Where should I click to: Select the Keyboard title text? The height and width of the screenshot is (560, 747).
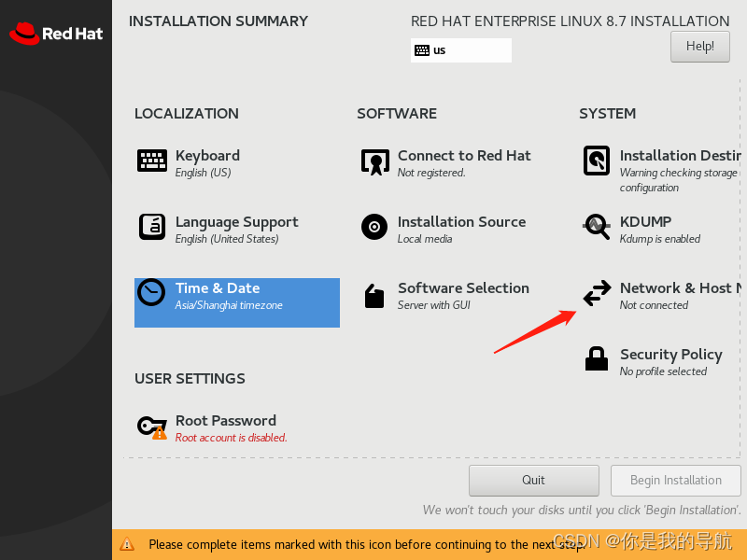point(207,156)
